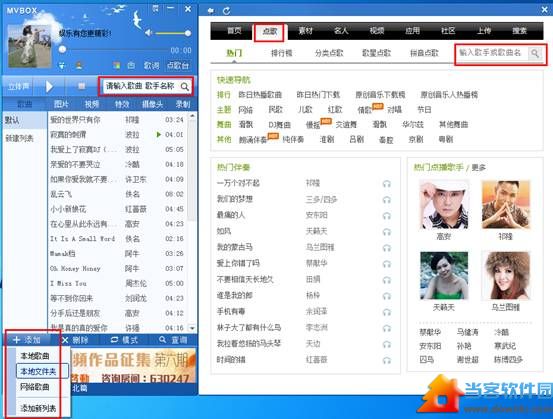The width and height of the screenshot is (553, 419).
Task: Open the 首页 navigation tab
Action: pos(234,31)
